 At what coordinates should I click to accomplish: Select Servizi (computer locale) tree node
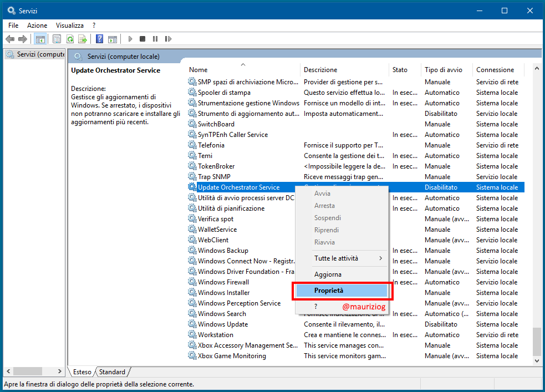coord(35,54)
